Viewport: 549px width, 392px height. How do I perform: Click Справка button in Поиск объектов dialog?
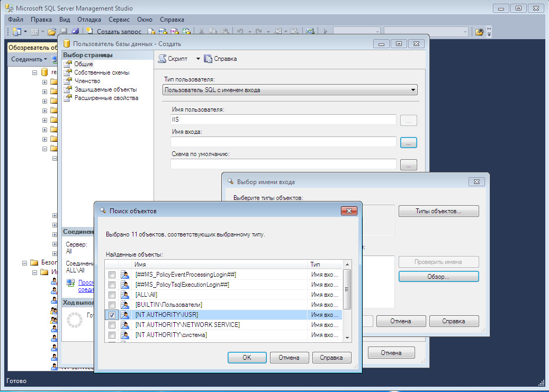click(x=331, y=358)
